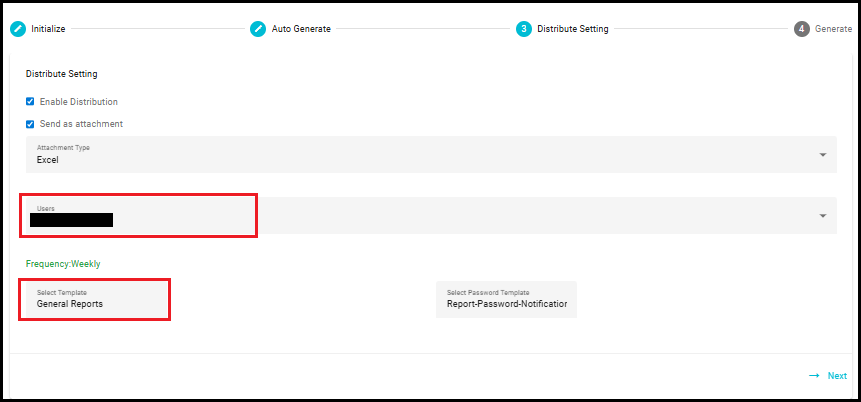861x402 pixels.
Task: Click the Next button
Action: [828, 376]
